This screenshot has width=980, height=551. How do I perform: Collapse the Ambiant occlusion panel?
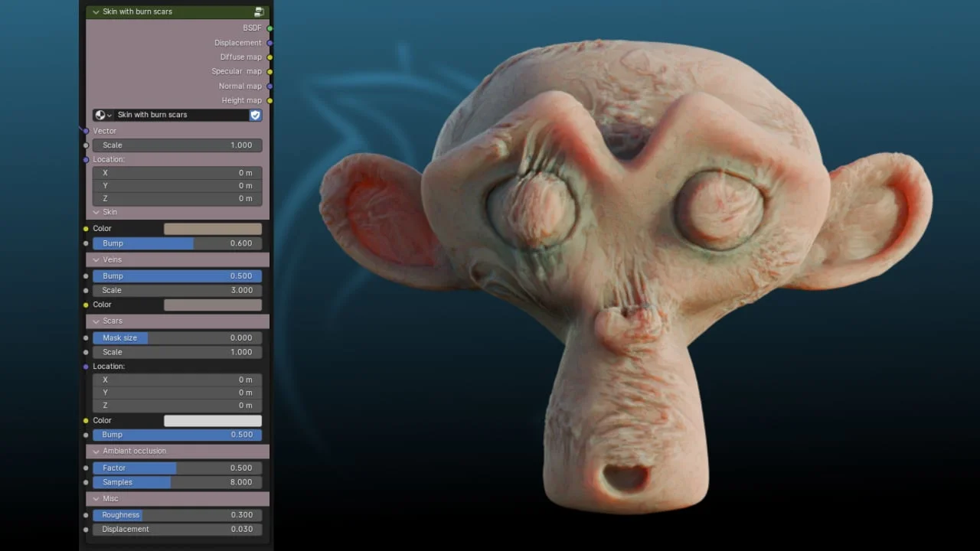[96, 452]
